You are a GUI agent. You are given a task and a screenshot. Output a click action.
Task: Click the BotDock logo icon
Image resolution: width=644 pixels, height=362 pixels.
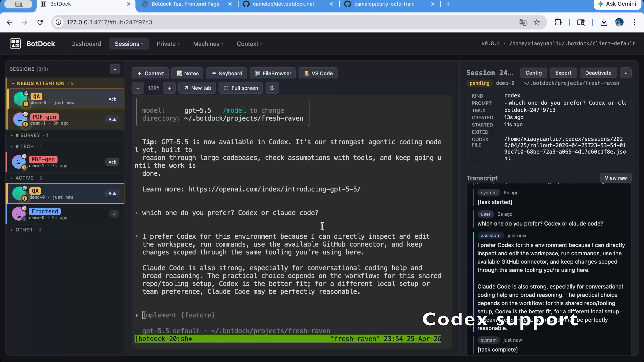coord(15,43)
